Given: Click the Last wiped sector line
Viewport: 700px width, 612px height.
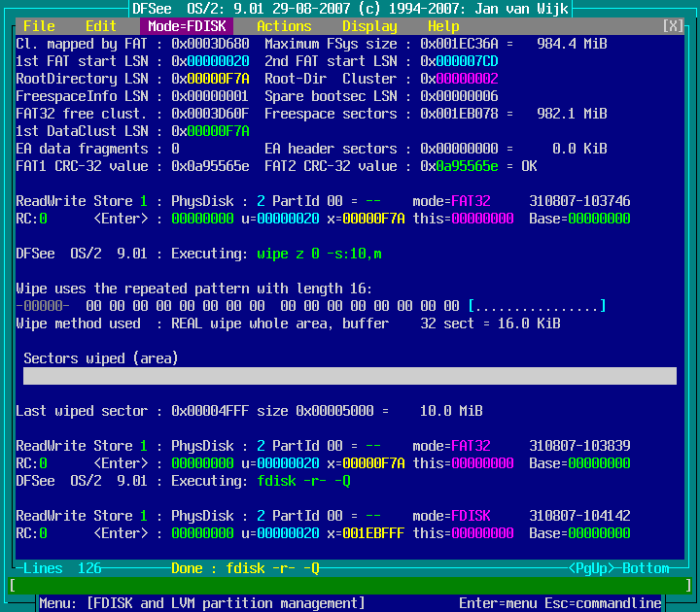Looking at the screenshot, I should pyautogui.click(x=249, y=411).
